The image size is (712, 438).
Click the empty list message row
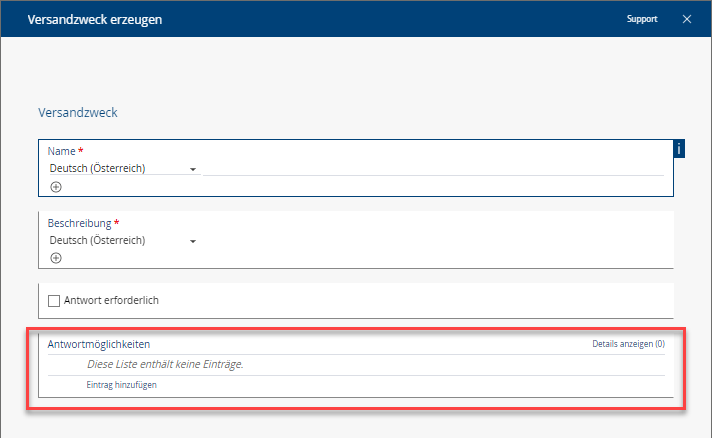tap(165, 364)
